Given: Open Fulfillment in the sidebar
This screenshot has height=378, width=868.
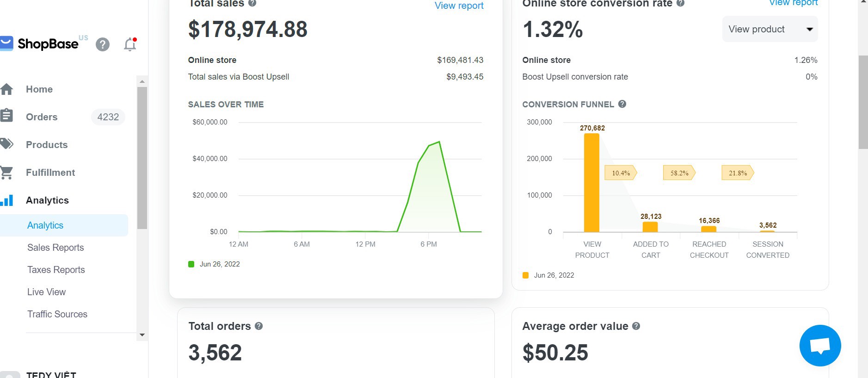Looking at the screenshot, I should click(x=50, y=173).
